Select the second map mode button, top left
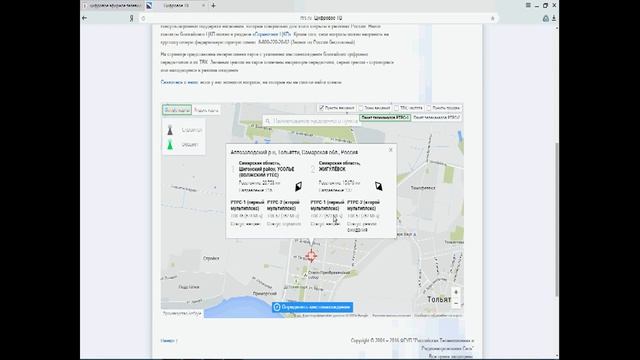Image resolution: width=640 pixels, height=360 pixels. (206, 110)
